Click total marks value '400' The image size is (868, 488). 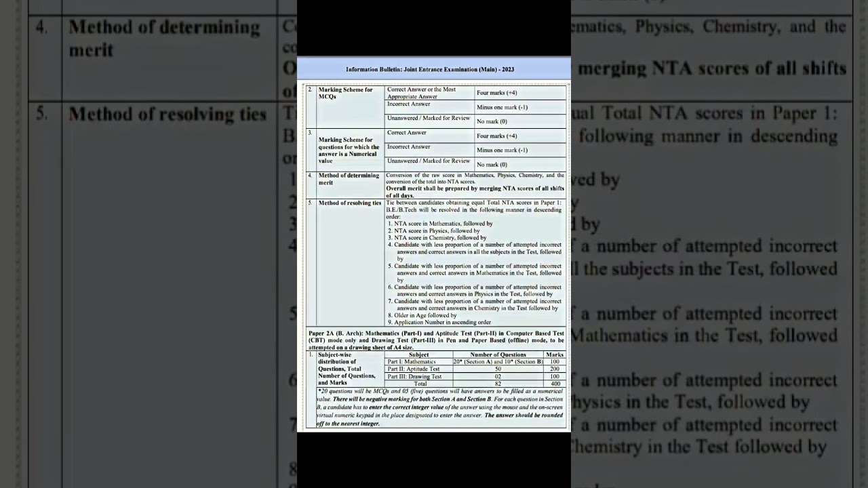(x=555, y=384)
